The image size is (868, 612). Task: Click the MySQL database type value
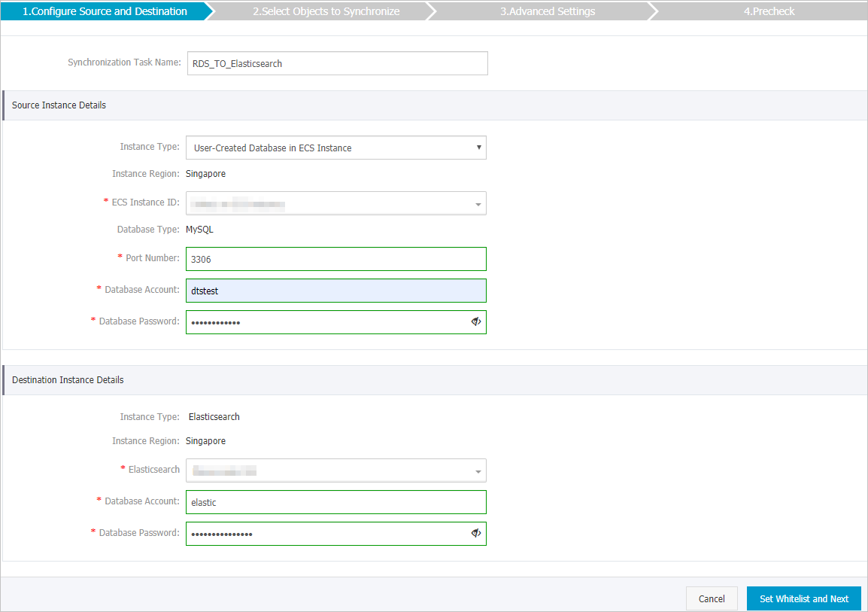[199, 230]
